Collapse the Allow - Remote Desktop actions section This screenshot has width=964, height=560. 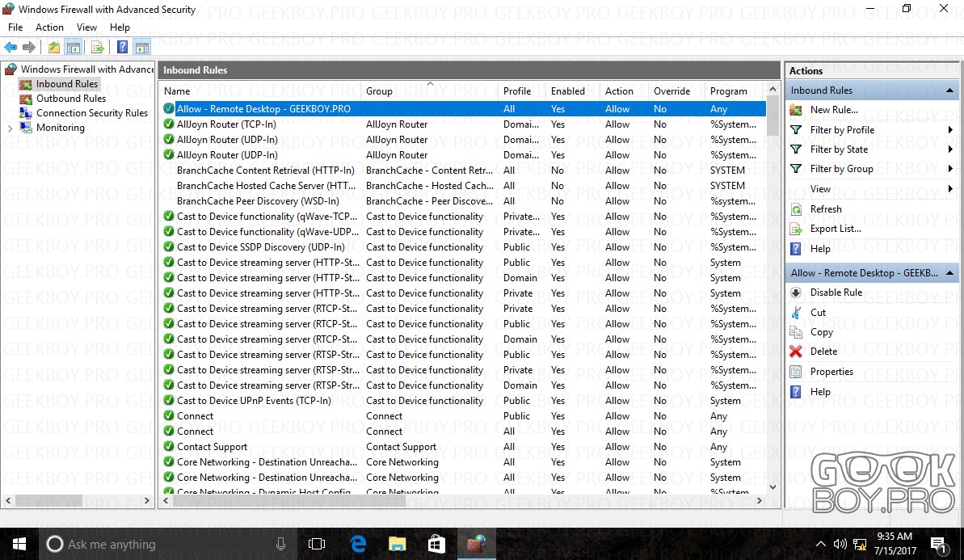tap(950, 273)
